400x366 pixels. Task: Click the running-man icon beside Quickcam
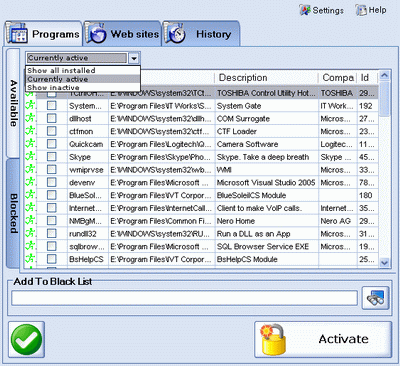30,144
